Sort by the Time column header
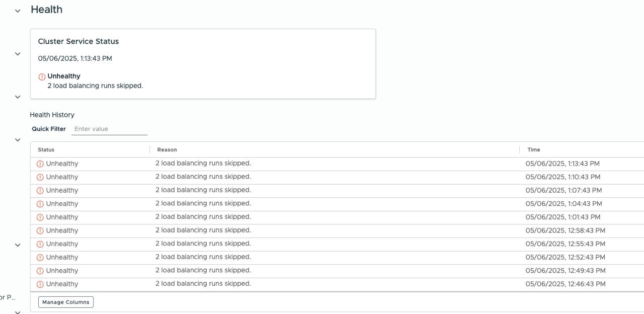The width and height of the screenshot is (644, 314). tap(534, 149)
